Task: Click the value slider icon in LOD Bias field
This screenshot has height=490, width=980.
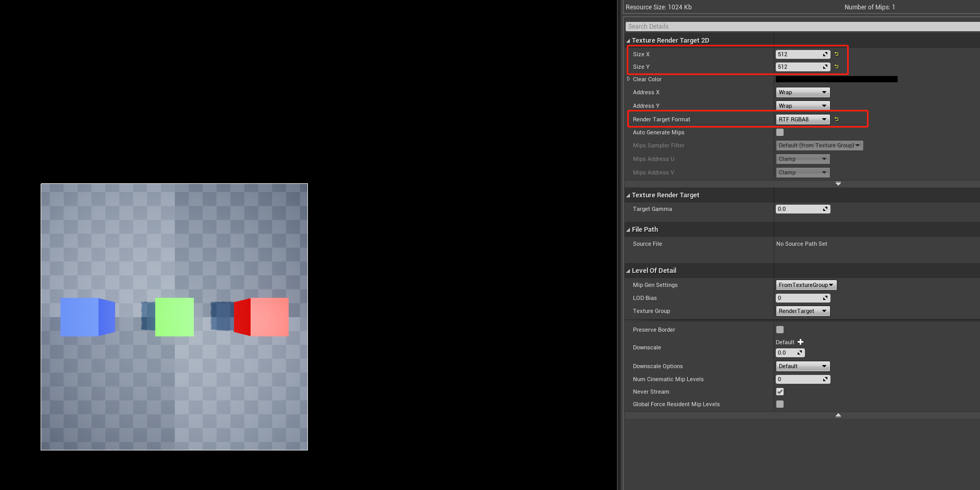Action: point(826,297)
